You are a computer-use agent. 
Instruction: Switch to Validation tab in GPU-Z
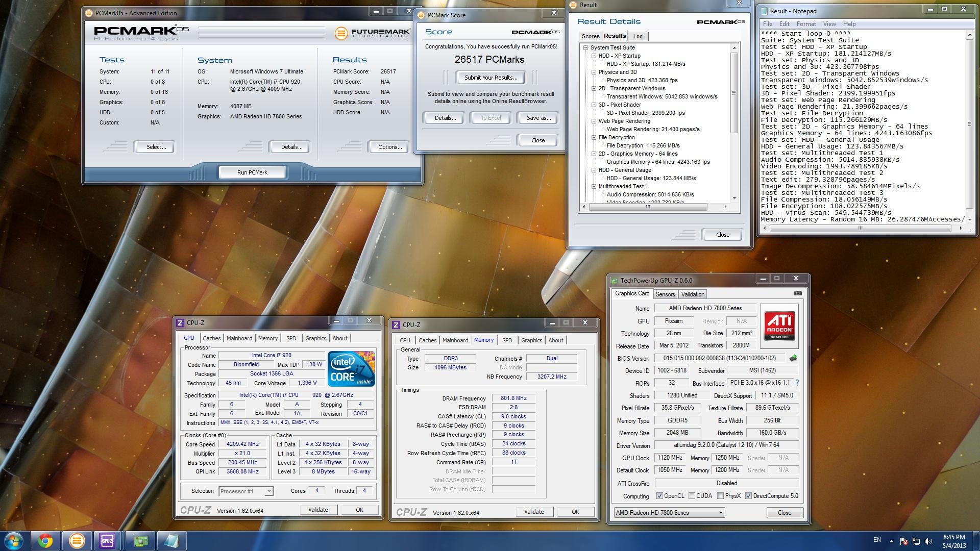(x=693, y=294)
